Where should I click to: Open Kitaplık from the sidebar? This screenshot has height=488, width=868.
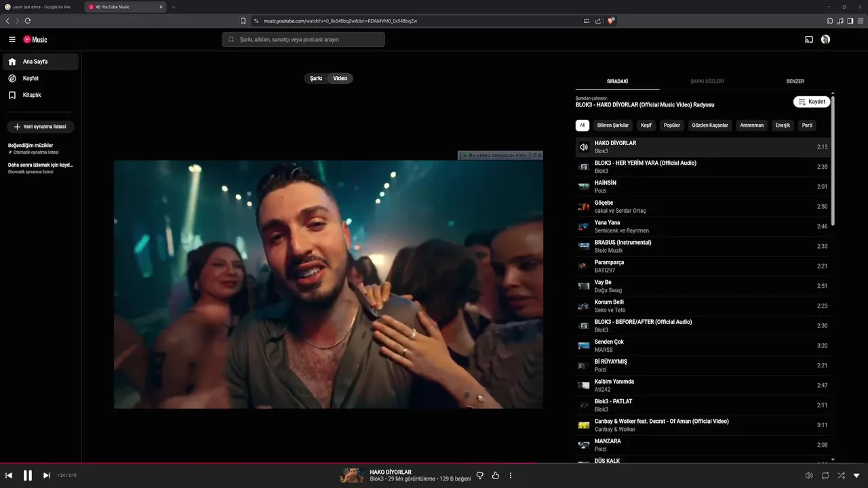(41, 95)
